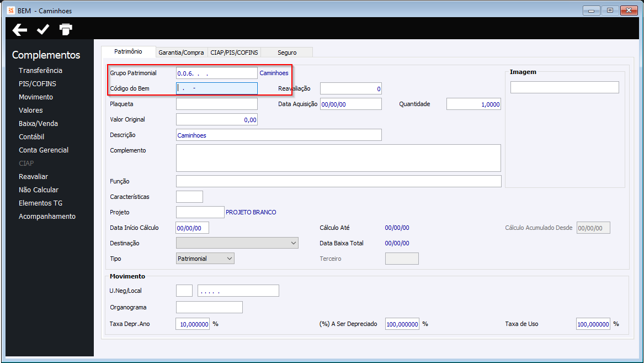Click the Plaqueta input field
This screenshot has height=363, width=644.
point(217,104)
